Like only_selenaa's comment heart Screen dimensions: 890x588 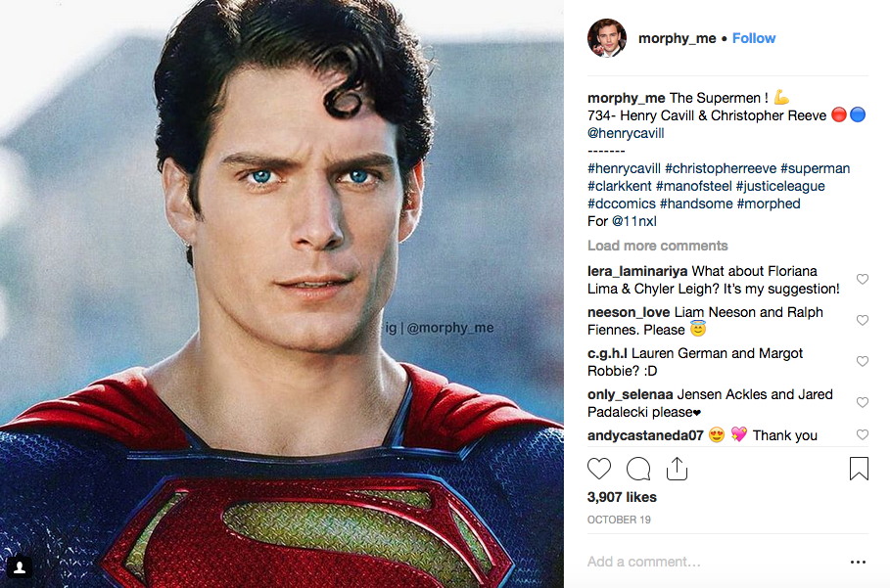[863, 403]
